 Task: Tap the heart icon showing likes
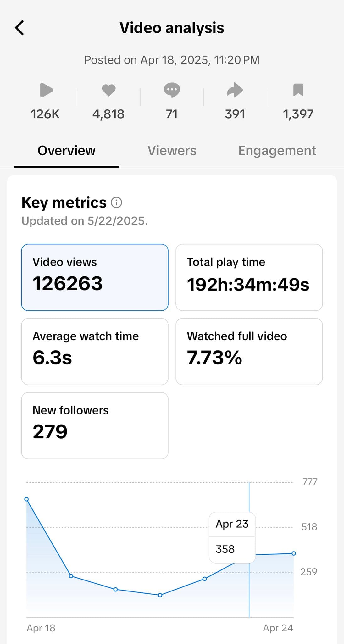(109, 91)
